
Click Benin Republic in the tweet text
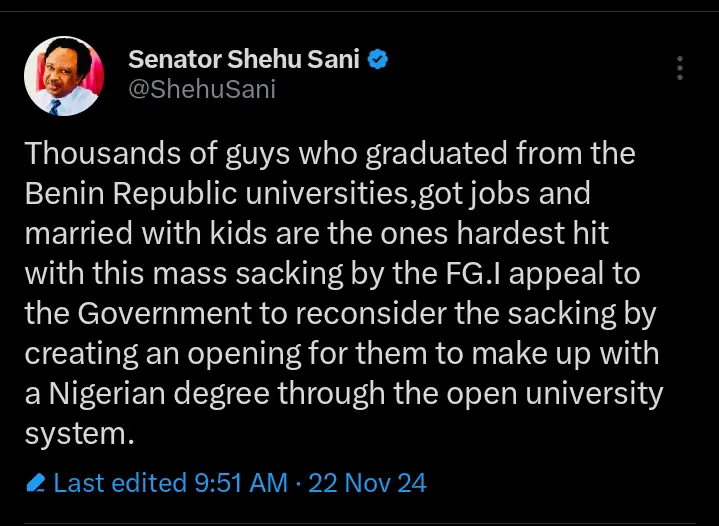131,194
